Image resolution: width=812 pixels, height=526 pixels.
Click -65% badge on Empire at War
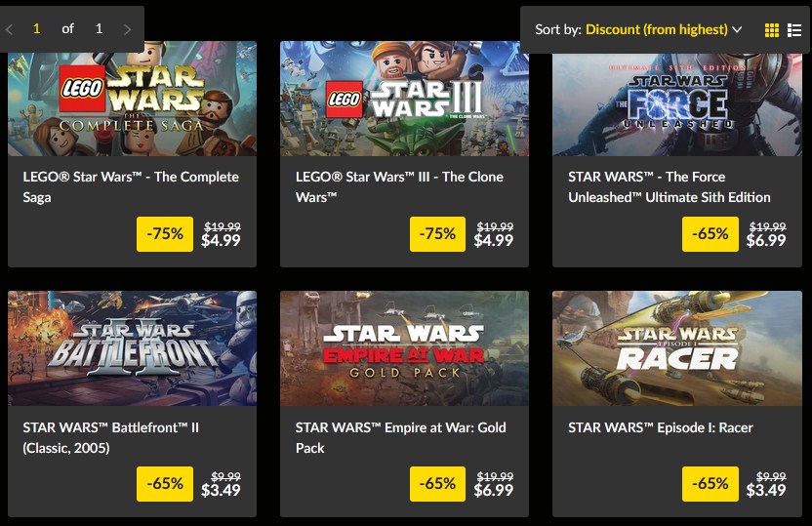coord(437,484)
